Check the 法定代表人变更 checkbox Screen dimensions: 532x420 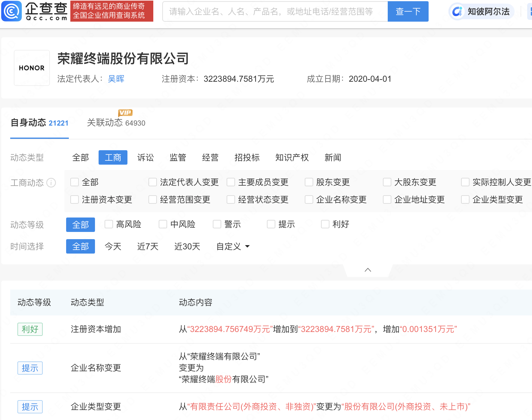(153, 182)
